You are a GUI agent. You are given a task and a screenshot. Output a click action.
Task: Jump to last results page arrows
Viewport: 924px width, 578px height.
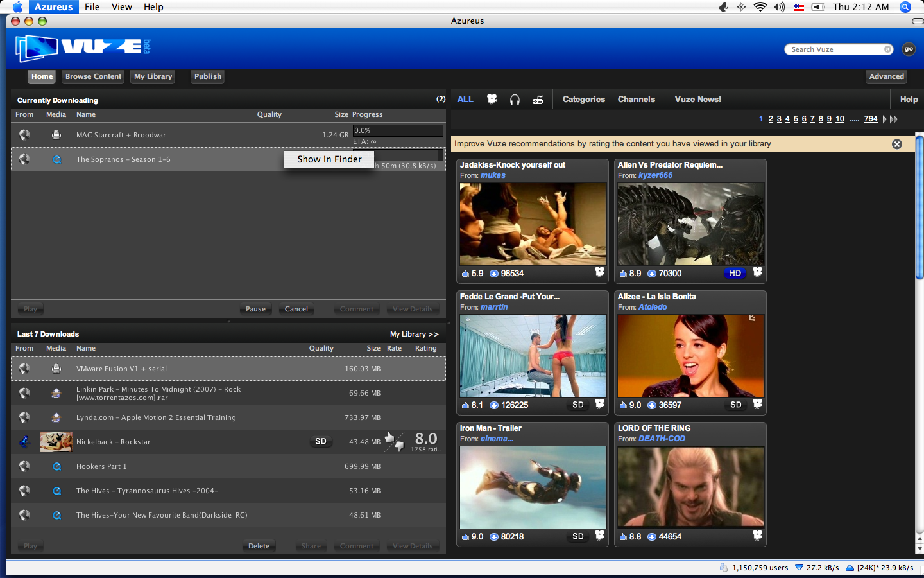tap(894, 119)
